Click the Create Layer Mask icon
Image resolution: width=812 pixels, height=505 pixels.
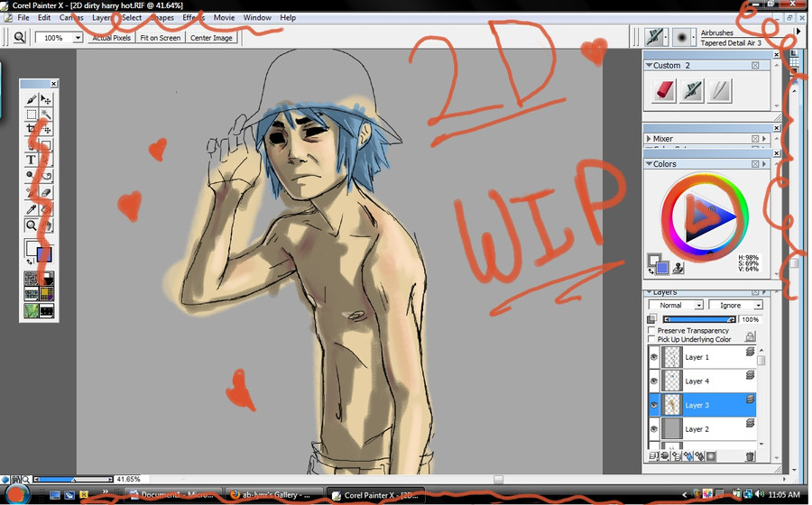[x=711, y=456]
